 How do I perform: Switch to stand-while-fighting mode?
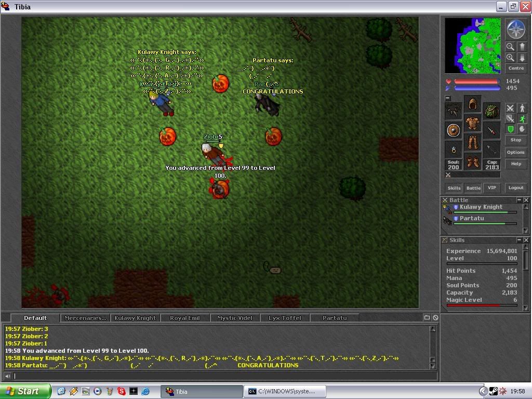click(x=522, y=108)
